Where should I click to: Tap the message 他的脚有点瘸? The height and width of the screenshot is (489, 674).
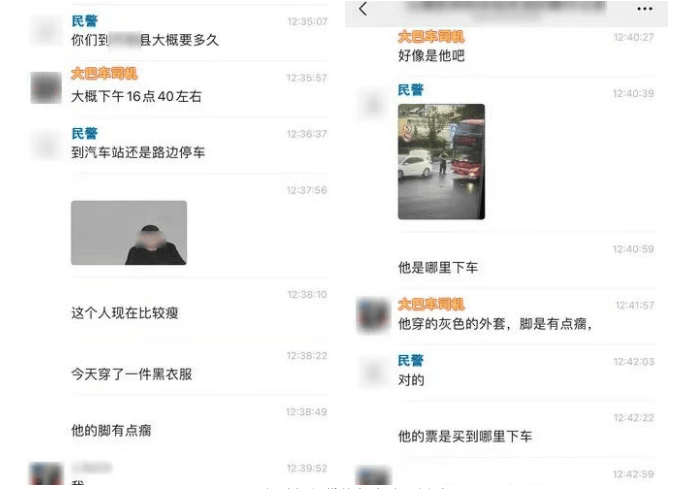pos(111,430)
